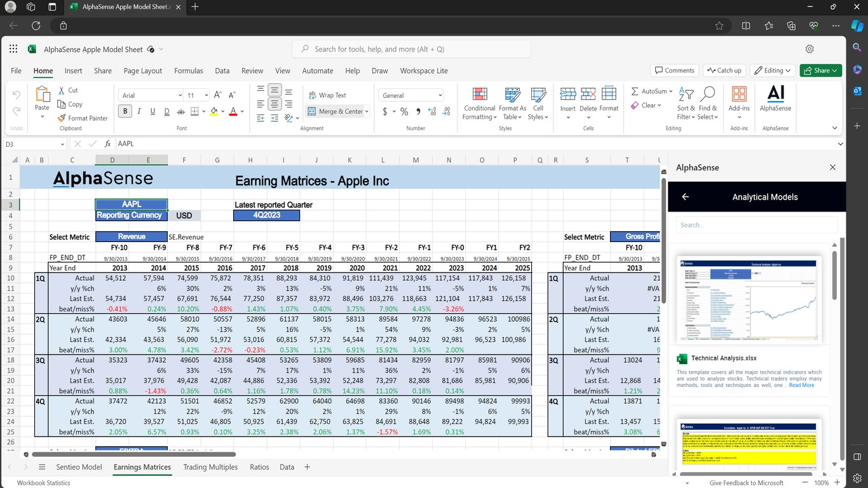Open the Sentieo Model sheet tab
This screenshot has height=488, width=868.
[79, 467]
